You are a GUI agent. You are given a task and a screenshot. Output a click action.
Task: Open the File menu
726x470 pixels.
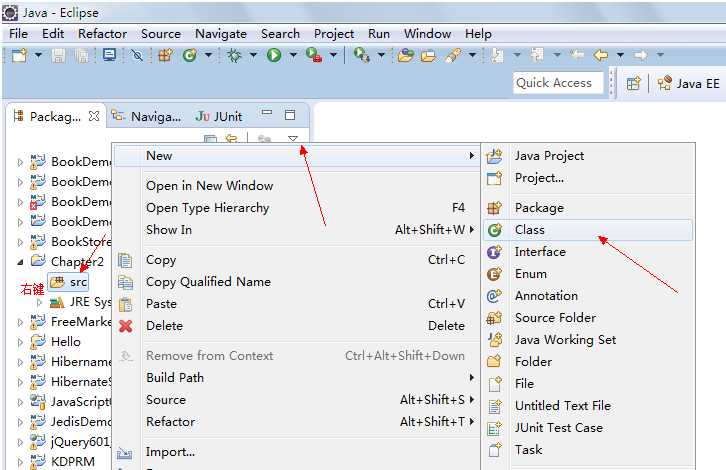click(19, 34)
